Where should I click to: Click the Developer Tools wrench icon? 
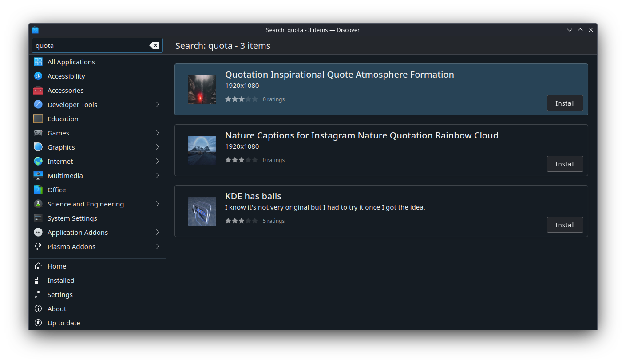point(38,104)
